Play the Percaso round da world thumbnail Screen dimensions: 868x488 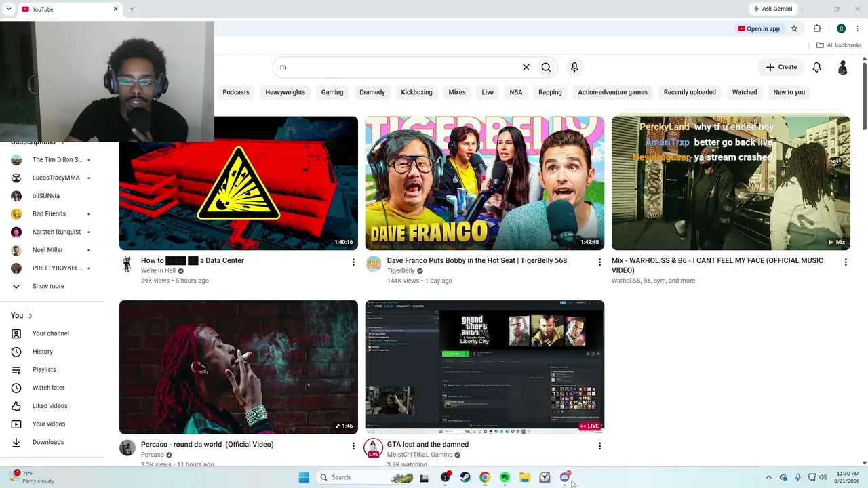pos(239,367)
